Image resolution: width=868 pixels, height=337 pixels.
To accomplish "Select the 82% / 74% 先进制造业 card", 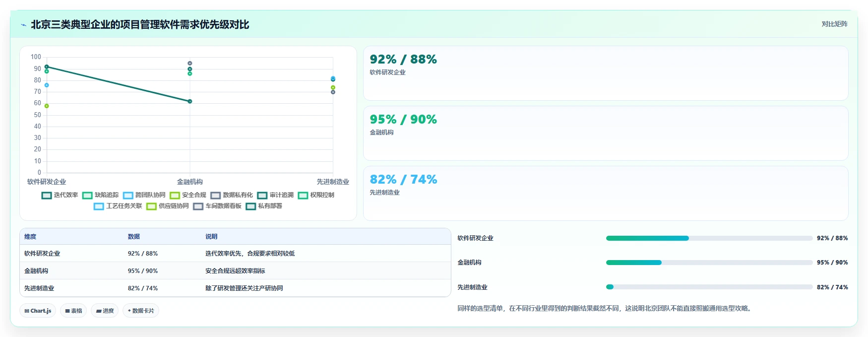I will tap(606, 194).
